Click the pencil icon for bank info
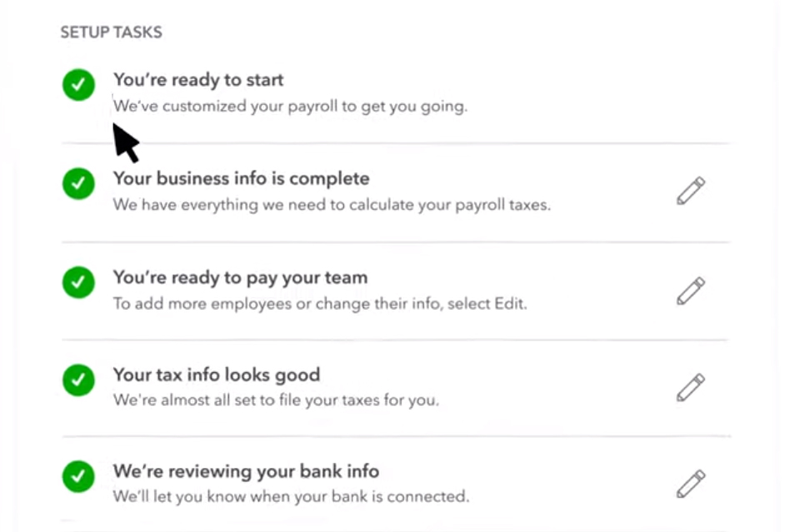This screenshot has width=799, height=532. (690, 483)
